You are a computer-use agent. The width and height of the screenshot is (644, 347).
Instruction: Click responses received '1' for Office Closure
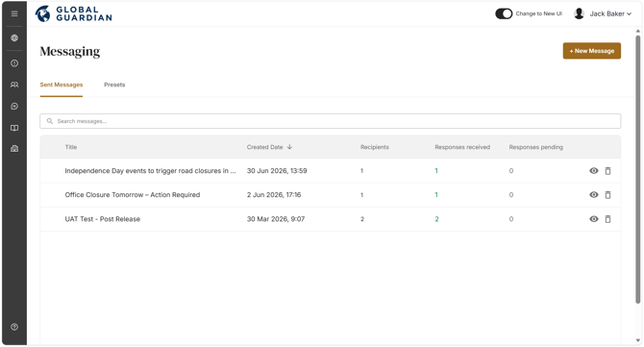[x=436, y=195]
